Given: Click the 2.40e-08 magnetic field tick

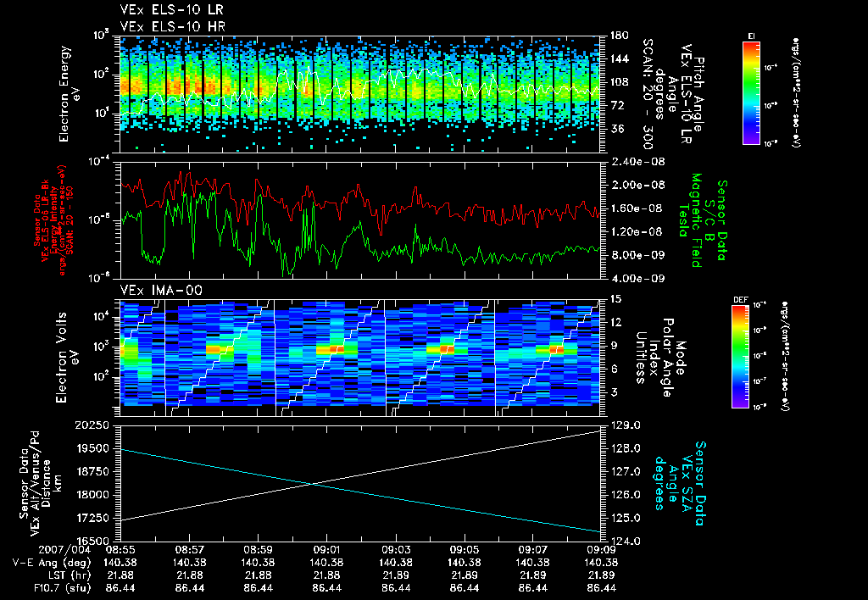Looking at the screenshot, I should (637, 162).
